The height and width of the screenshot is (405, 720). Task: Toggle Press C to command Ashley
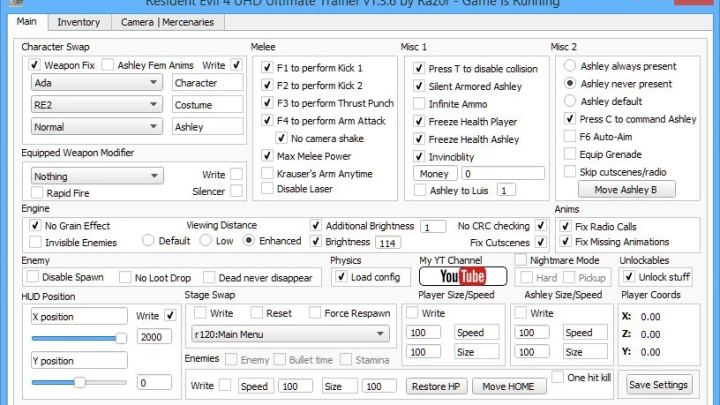[570, 118]
